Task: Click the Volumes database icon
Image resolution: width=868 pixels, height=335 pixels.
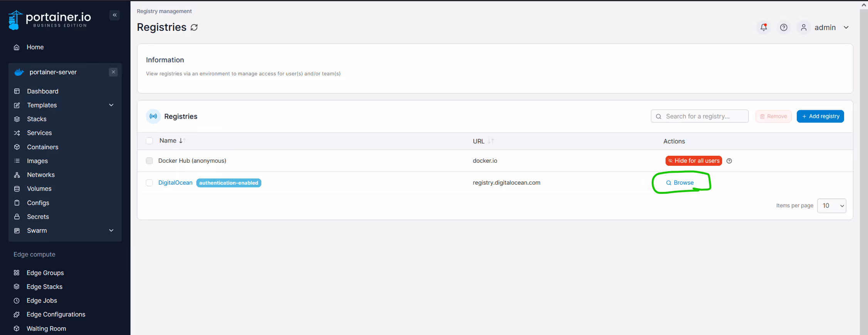Action: click(x=17, y=189)
